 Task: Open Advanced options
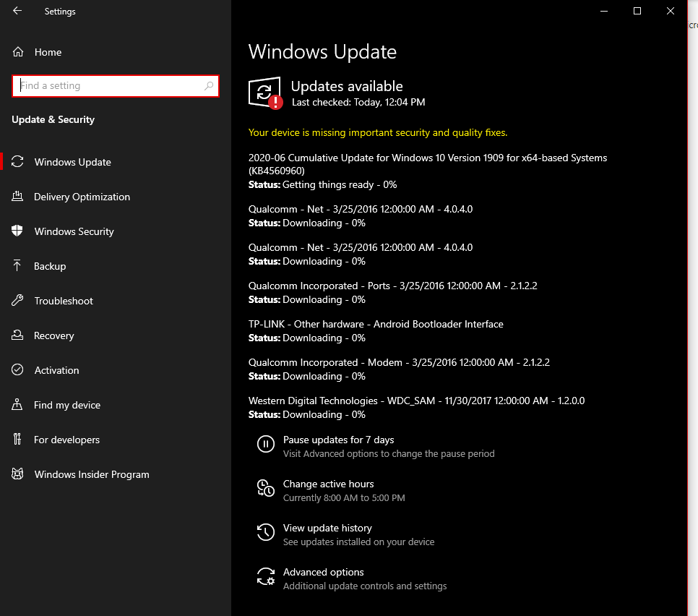pos(323,572)
